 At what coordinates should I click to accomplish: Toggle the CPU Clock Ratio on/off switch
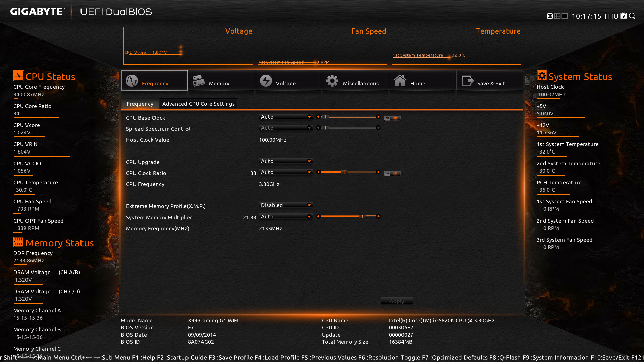[392, 173]
